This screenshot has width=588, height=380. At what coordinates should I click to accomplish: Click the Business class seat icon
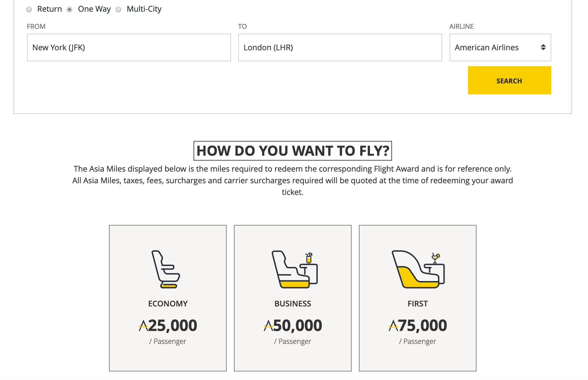[x=294, y=269]
